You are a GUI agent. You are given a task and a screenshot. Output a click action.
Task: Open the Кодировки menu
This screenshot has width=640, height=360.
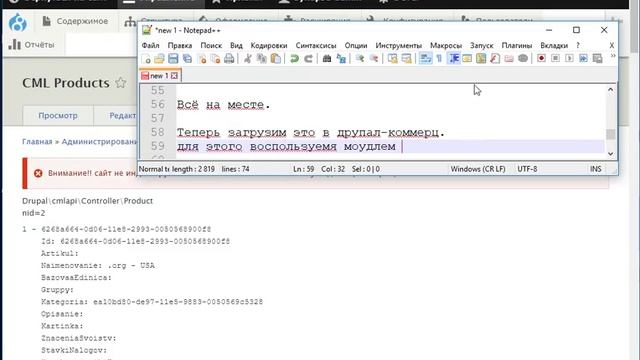(x=269, y=45)
